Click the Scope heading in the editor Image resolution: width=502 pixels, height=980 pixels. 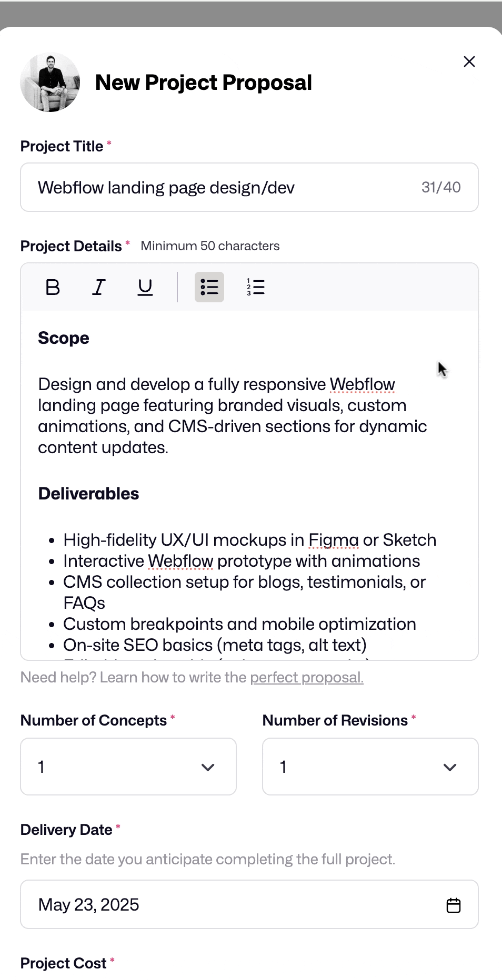click(64, 338)
